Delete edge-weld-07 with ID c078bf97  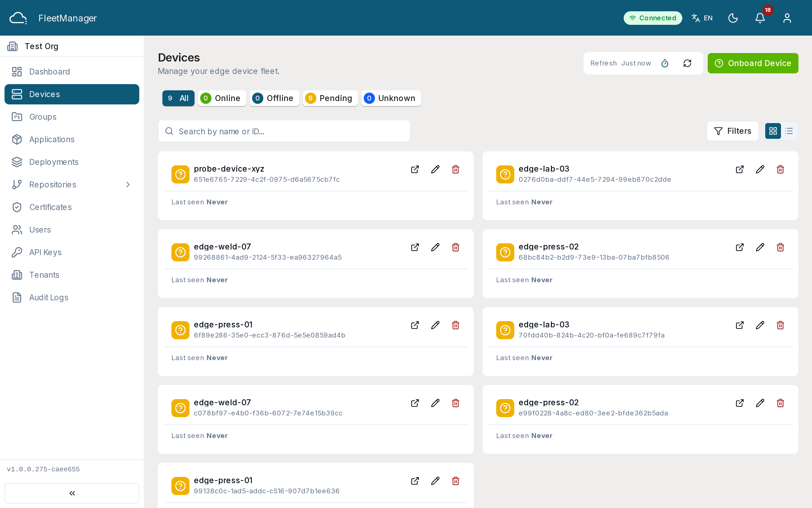click(x=455, y=403)
